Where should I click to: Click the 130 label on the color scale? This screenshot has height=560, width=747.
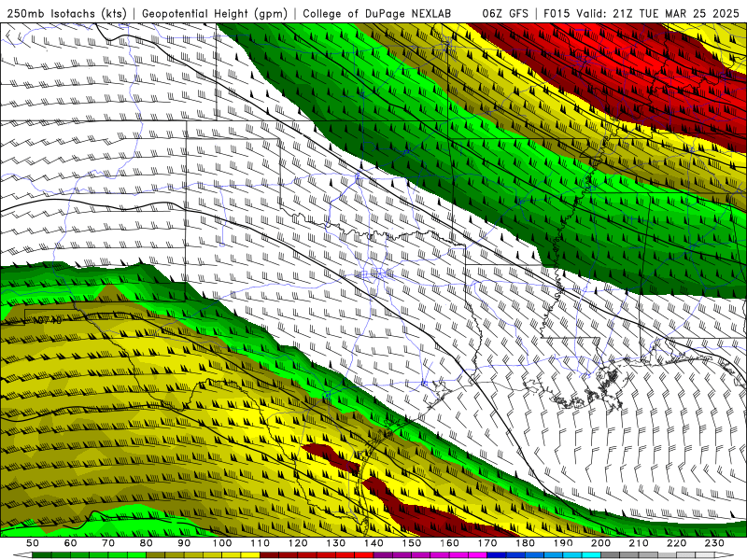pos(336,543)
